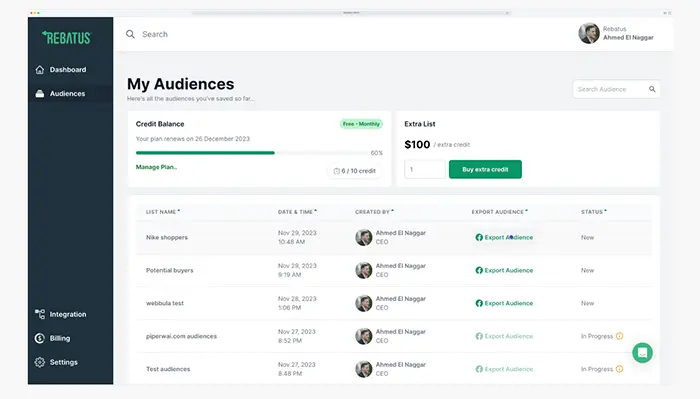Click progress info icon for piperwai.com audiences
This screenshot has width=700, height=399.
[619, 336]
